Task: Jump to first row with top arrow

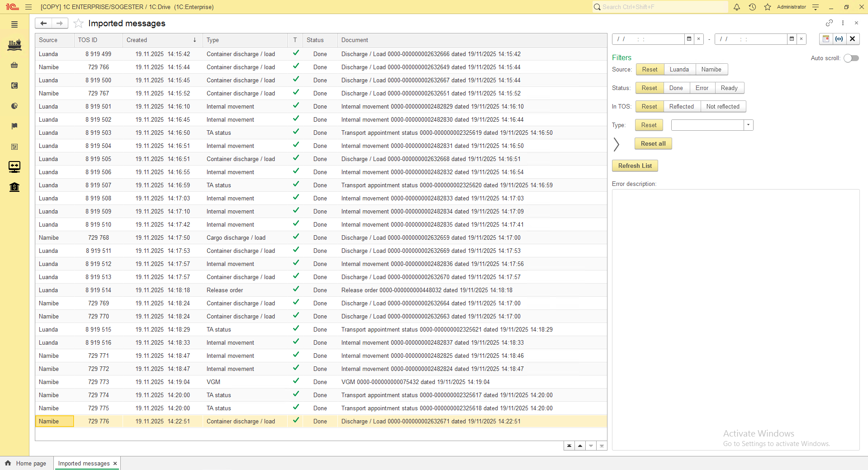Action: click(569, 446)
